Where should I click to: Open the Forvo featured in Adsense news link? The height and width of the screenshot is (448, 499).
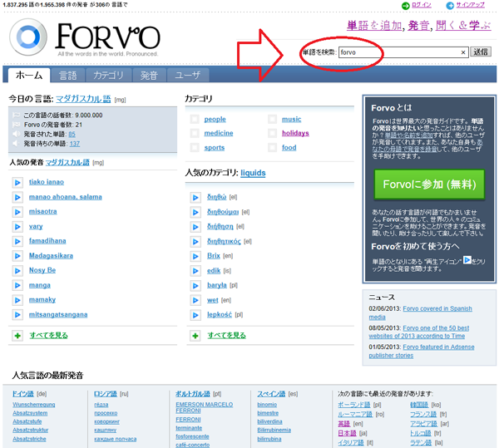422,352
